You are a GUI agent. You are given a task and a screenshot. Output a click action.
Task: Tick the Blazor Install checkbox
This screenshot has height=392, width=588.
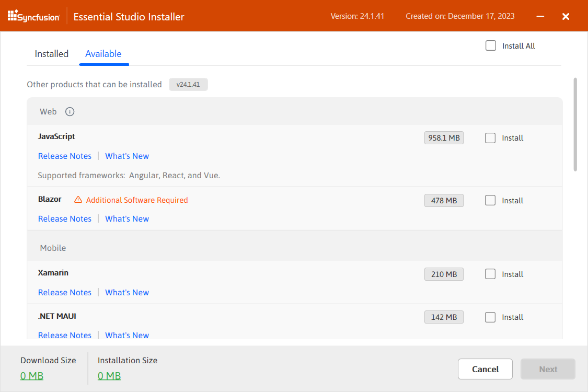point(490,201)
